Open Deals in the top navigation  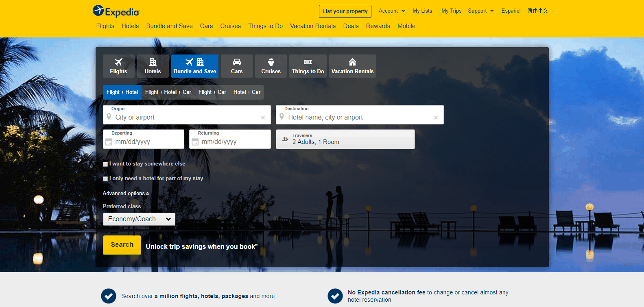pos(351,26)
